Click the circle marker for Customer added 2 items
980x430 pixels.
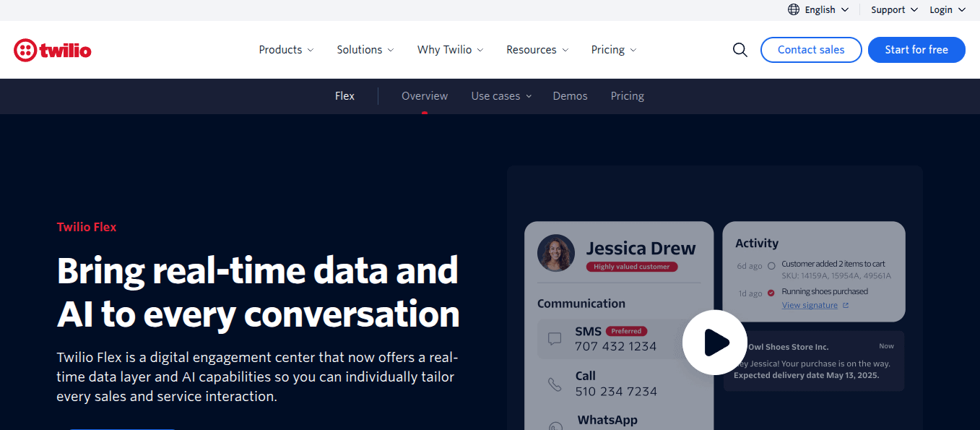coord(771,266)
